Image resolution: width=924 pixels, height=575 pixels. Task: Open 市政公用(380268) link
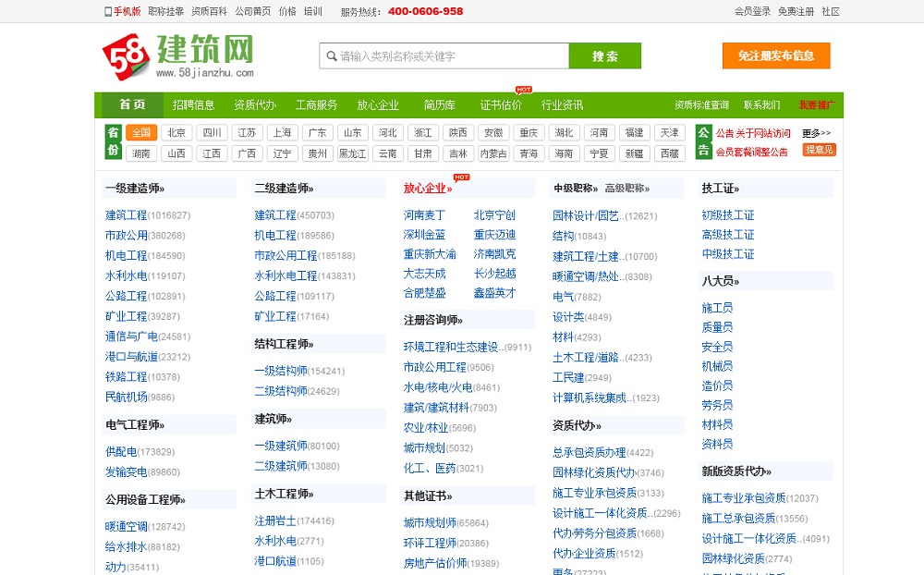pyautogui.click(x=145, y=236)
